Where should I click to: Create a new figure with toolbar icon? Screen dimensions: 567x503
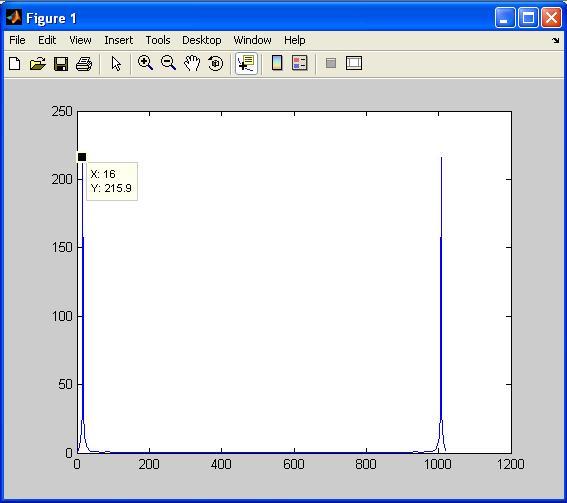(15, 64)
